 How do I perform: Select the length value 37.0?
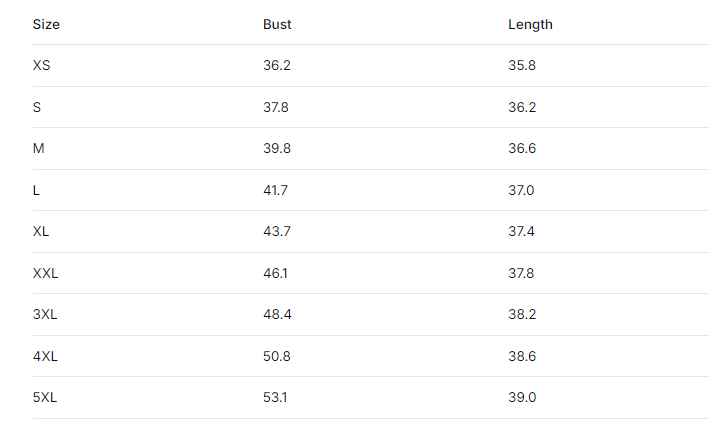click(x=522, y=190)
